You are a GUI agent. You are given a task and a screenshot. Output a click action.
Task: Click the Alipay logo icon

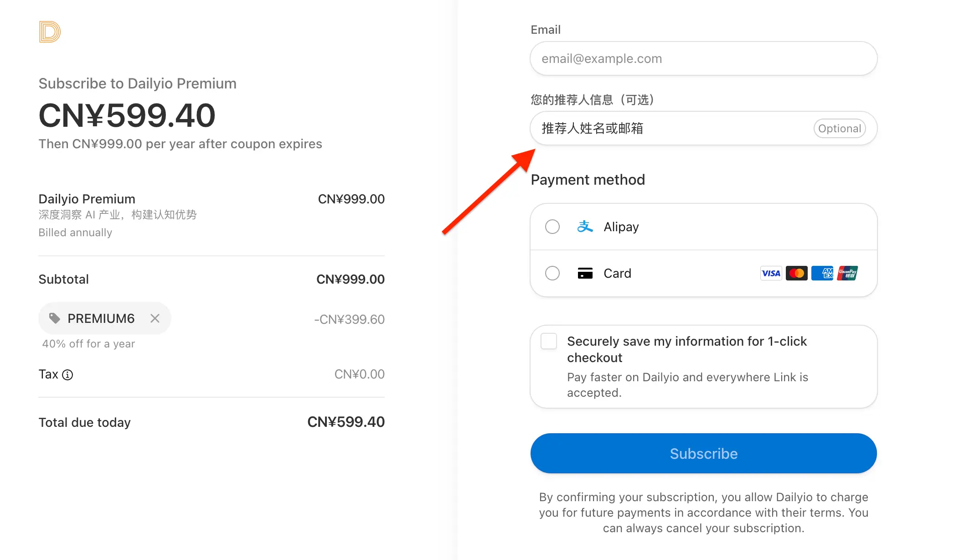click(585, 227)
